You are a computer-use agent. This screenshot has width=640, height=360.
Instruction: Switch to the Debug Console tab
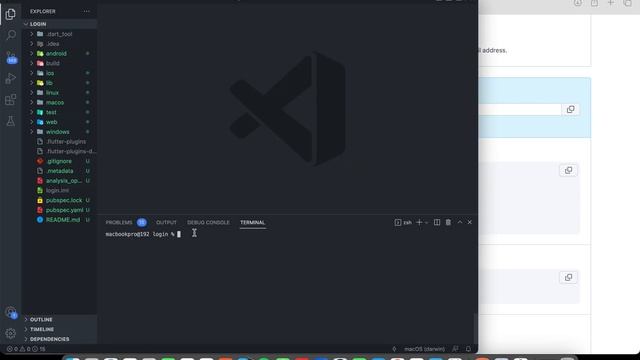(208, 222)
